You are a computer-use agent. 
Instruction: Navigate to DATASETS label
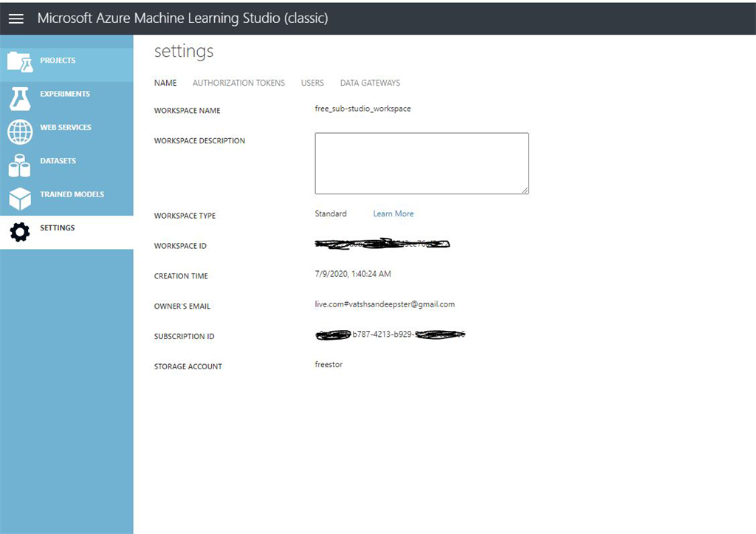click(58, 160)
